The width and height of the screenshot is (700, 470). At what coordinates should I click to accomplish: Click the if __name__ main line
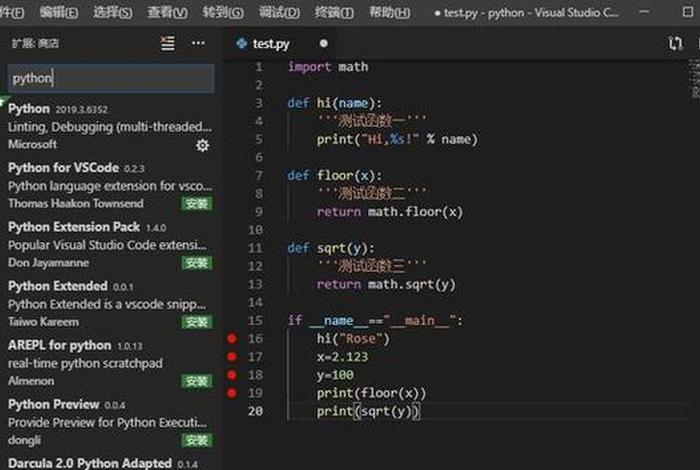[375, 320]
